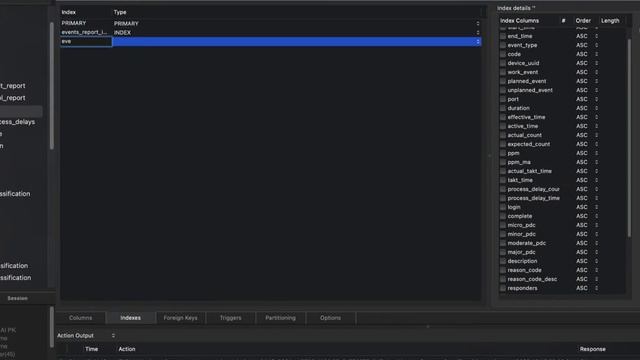Select the PRIMARY index row

(x=271, y=24)
